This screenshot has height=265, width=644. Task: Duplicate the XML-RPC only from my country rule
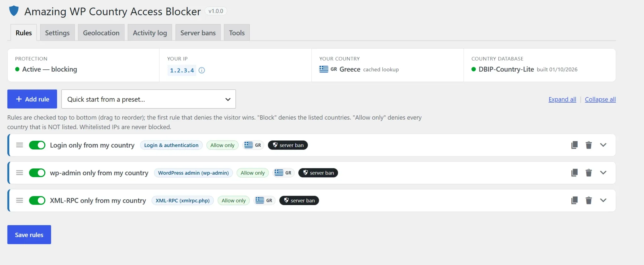pos(574,200)
